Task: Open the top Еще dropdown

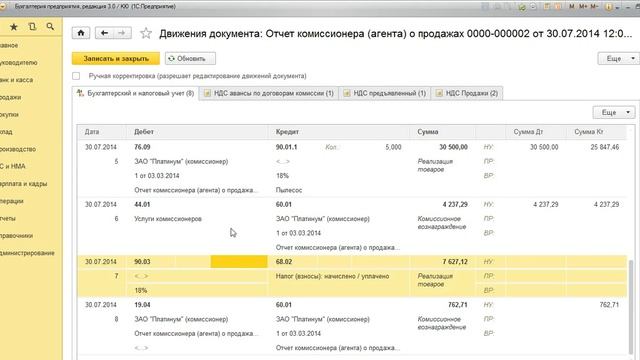Action: click(618, 59)
